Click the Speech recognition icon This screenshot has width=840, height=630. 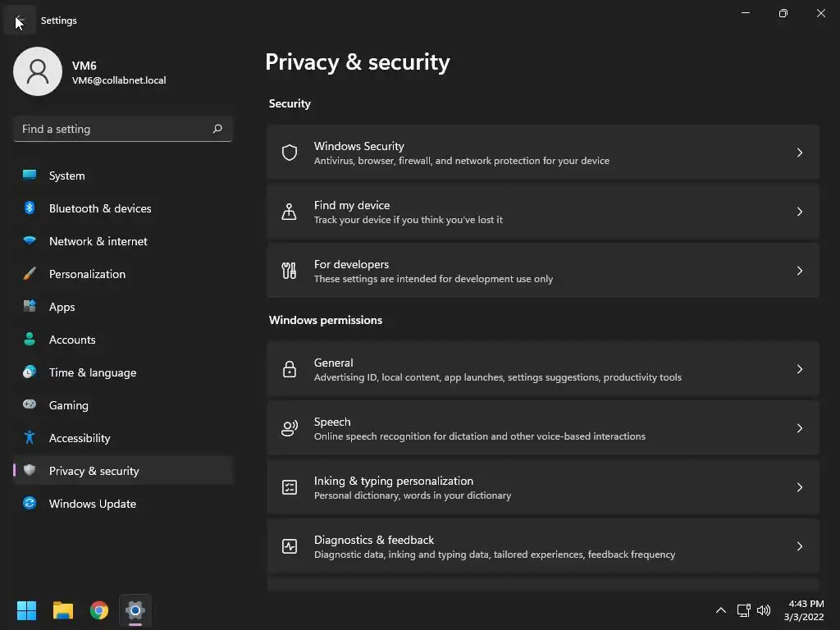click(x=290, y=428)
